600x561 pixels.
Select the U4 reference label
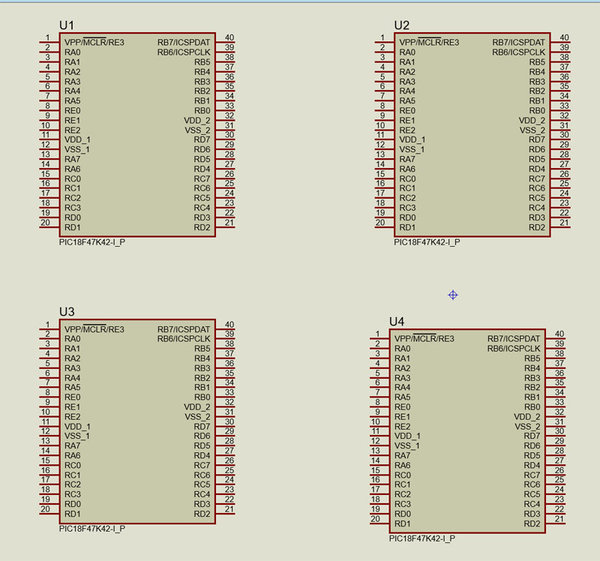tap(397, 321)
